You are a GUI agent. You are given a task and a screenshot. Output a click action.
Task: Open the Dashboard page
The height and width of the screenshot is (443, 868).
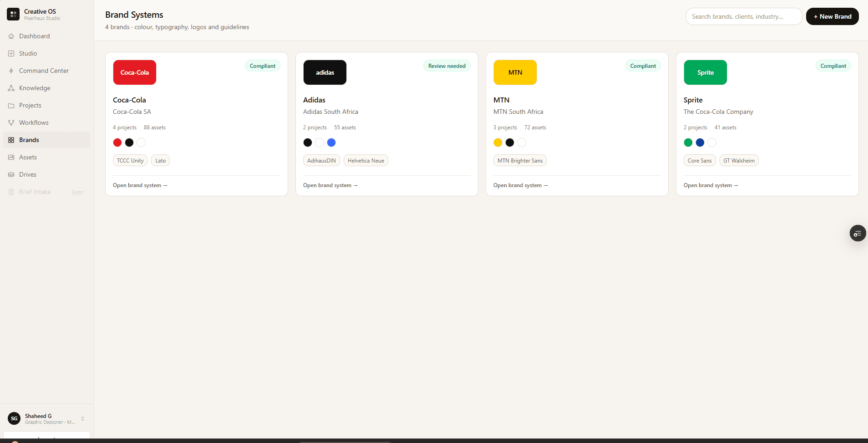pyautogui.click(x=46, y=36)
